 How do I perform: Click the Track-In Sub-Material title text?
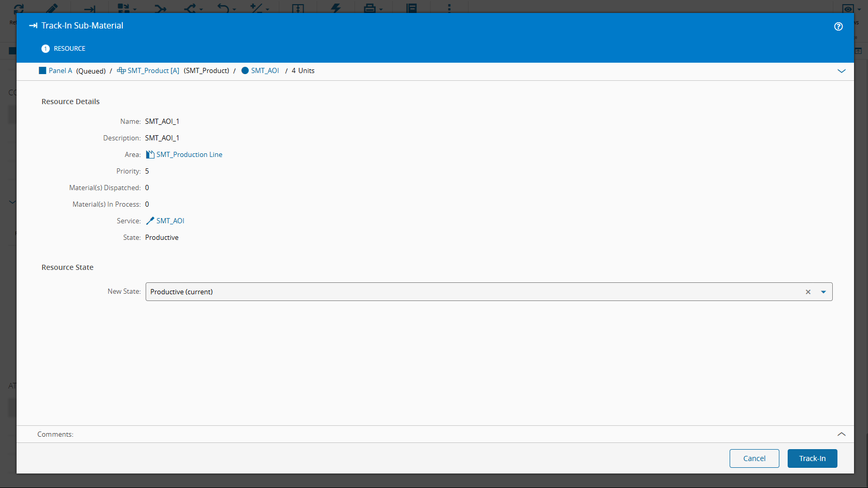[x=82, y=25]
